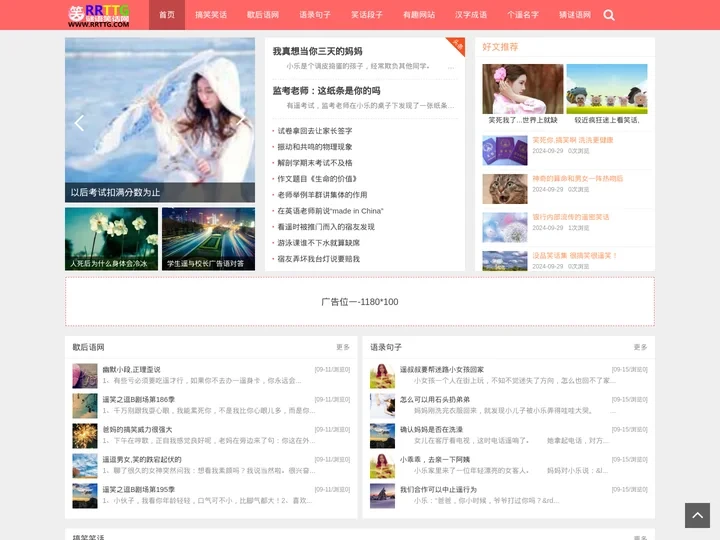Click thumbnail beside 确认妈妈是否在洗澡

[x=382, y=436]
